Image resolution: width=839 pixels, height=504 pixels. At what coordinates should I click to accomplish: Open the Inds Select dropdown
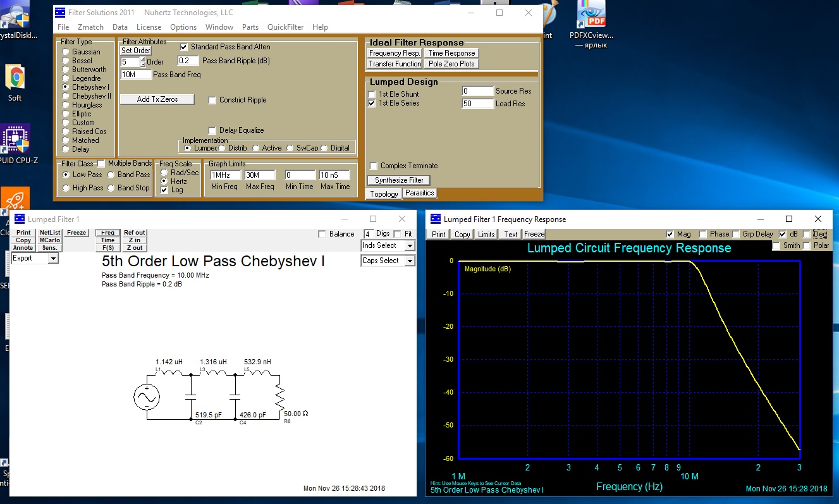pyautogui.click(x=410, y=245)
